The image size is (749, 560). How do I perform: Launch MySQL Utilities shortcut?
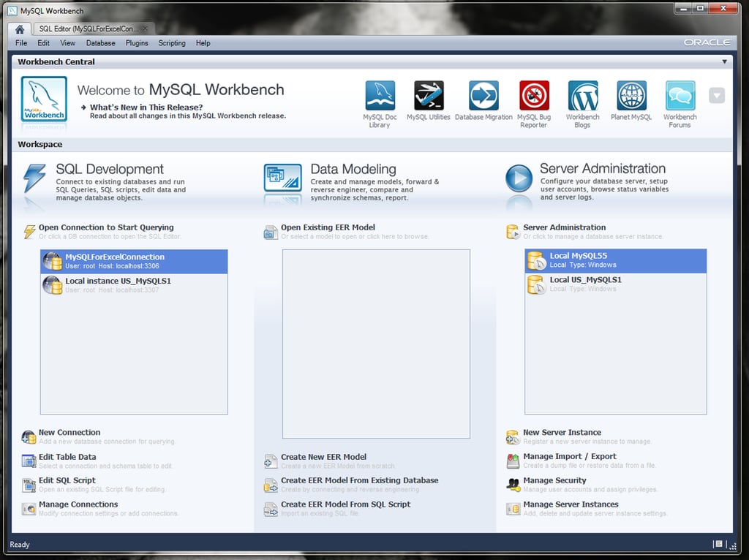429,96
